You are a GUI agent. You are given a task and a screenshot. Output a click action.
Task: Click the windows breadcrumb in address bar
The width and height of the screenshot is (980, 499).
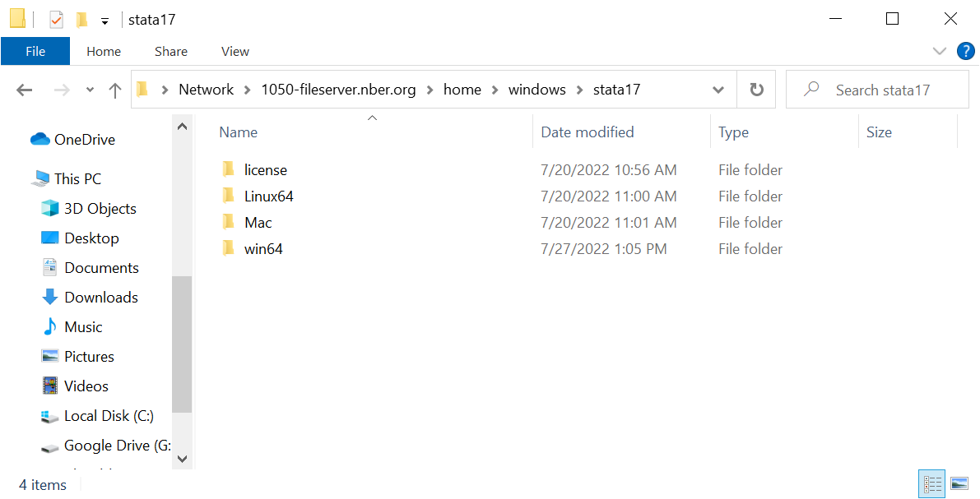(x=536, y=90)
